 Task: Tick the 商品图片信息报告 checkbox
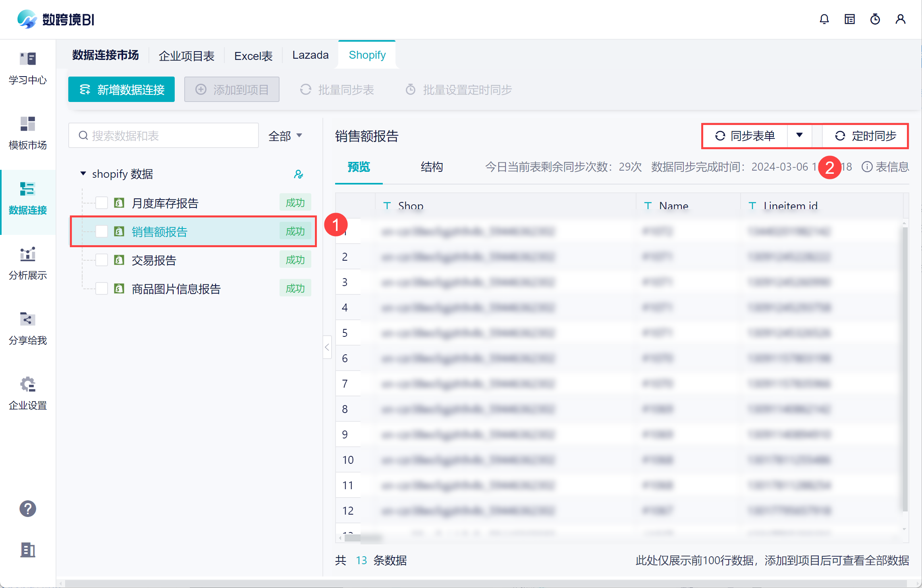(x=102, y=288)
